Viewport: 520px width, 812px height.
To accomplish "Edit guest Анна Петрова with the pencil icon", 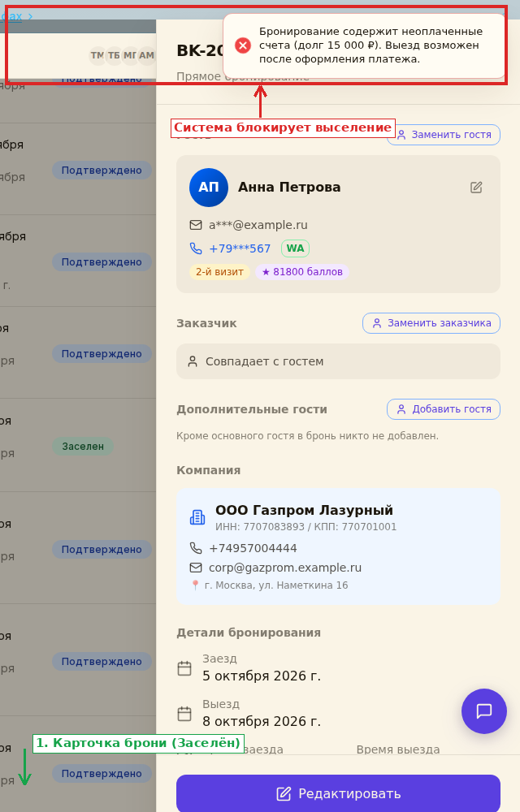I will (476, 188).
